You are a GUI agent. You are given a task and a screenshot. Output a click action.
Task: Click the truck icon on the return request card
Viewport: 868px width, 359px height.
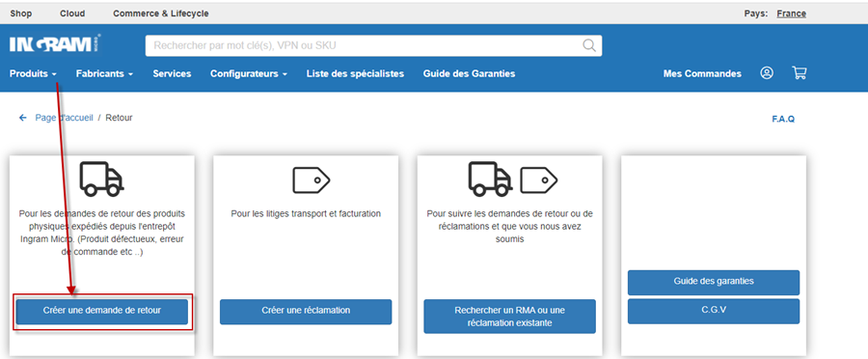click(x=102, y=179)
